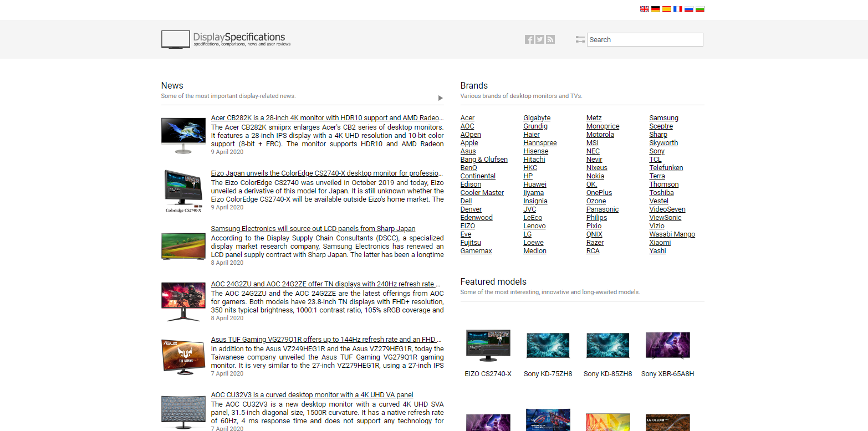This screenshot has width=868, height=431.
Task: Choose the Spanish flag language icon
Action: 666,9
